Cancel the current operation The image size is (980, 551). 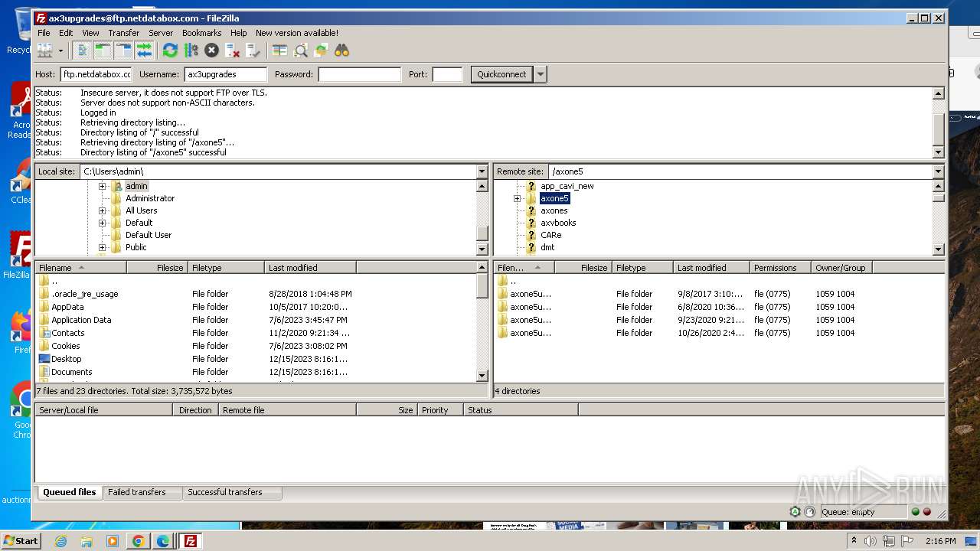(211, 51)
